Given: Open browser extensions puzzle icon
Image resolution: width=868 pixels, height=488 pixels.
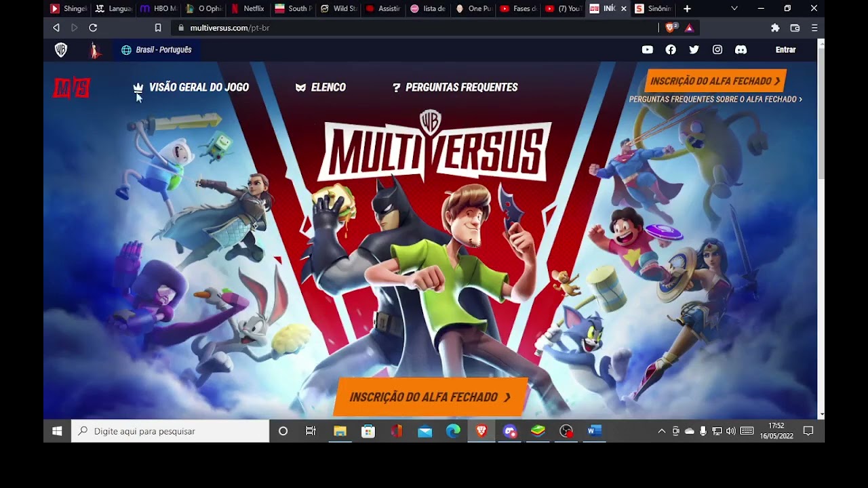Looking at the screenshot, I should pyautogui.click(x=775, y=28).
